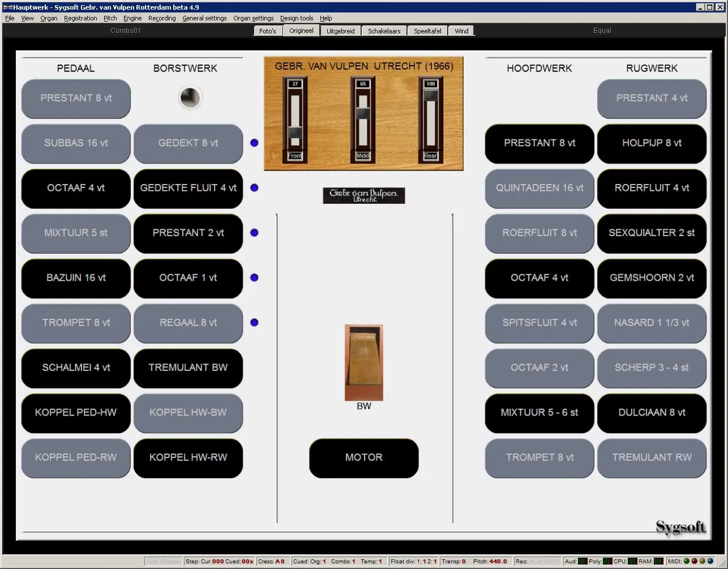Open the Pitch menu
This screenshot has width=728, height=569.
[x=110, y=18]
